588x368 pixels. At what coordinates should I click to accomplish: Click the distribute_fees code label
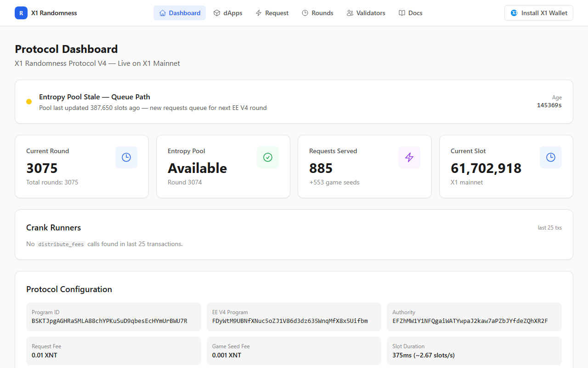61,244
